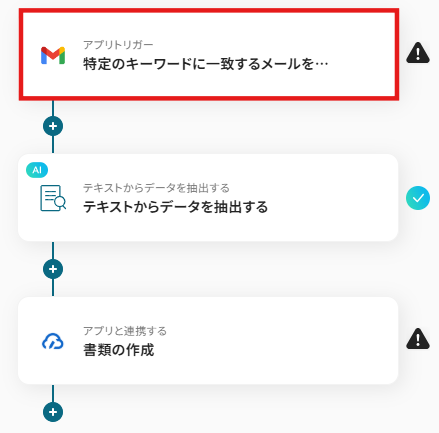439x433 pixels.
Task: Click the blue cloud link icon
Action: pos(53,341)
